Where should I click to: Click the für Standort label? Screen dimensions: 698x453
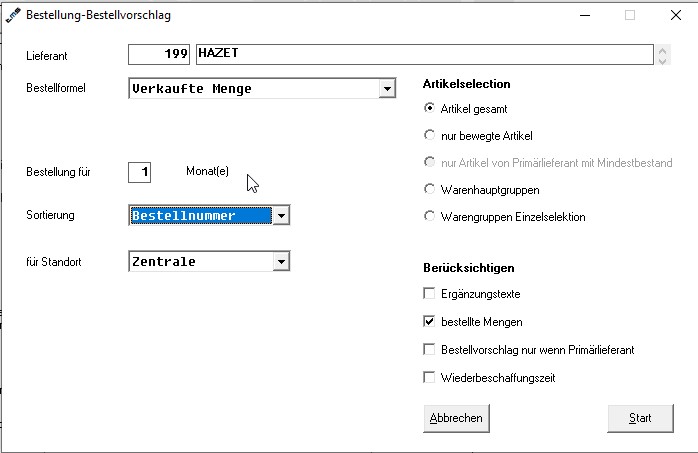pos(54,262)
